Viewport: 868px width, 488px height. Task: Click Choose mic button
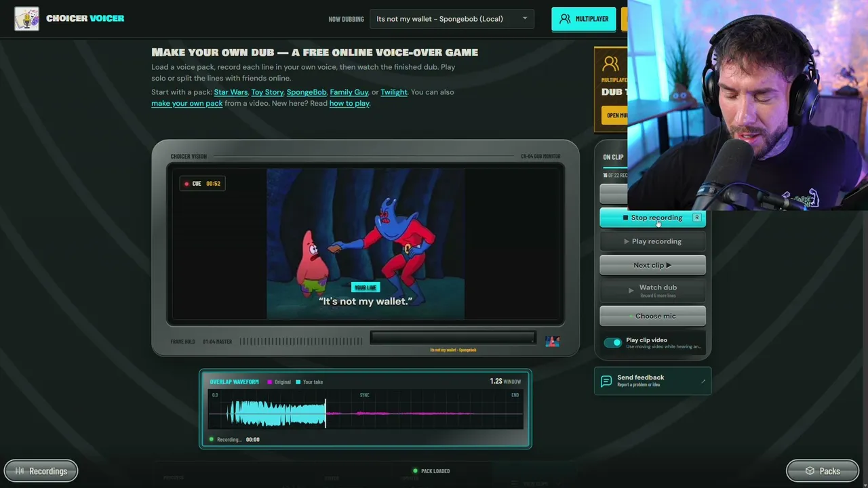click(652, 316)
